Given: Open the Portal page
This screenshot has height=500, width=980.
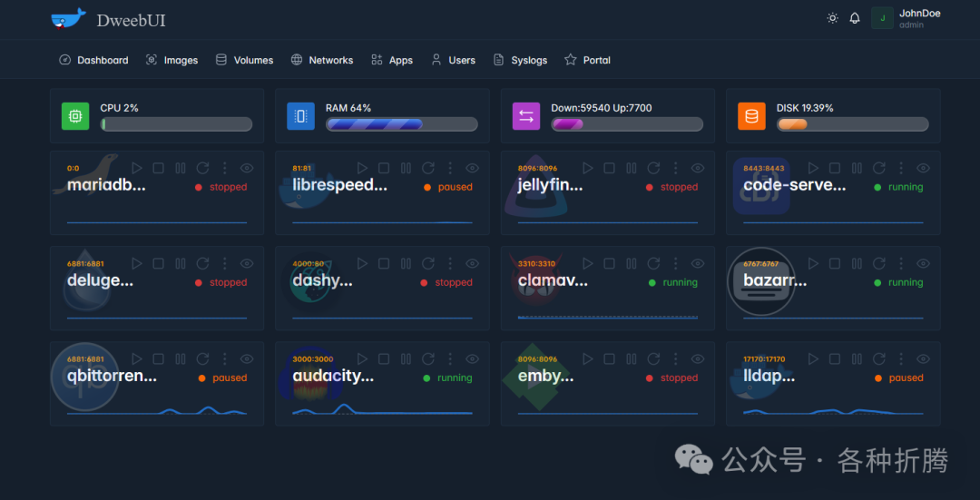Looking at the screenshot, I should [587, 60].
